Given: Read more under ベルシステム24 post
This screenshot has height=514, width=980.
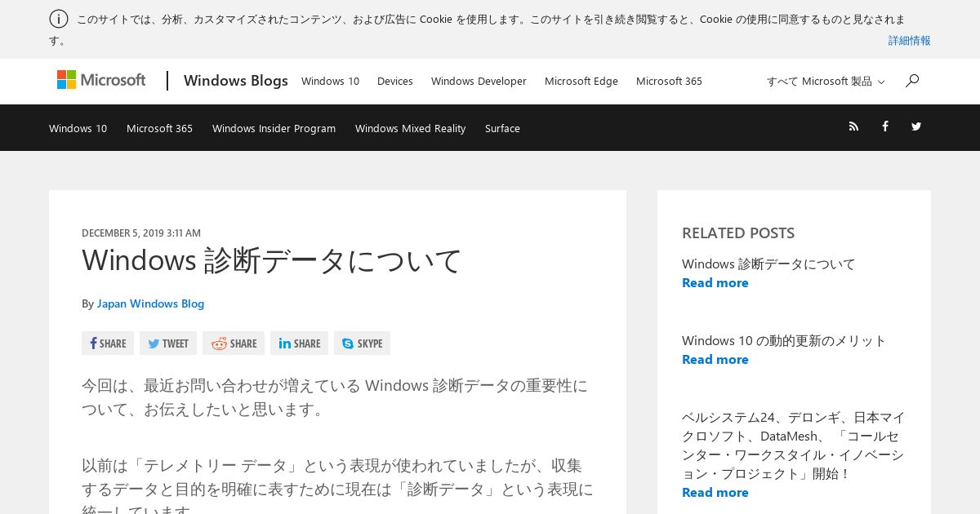Looking at the screenshot, I should [715, 492].
